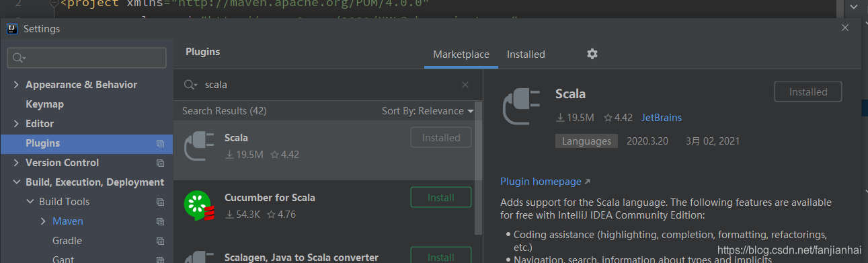Click the Cucumber for Scala plugin icon
Screen dimensions: 868x263
pyautogui.click(x=199, y=206)
